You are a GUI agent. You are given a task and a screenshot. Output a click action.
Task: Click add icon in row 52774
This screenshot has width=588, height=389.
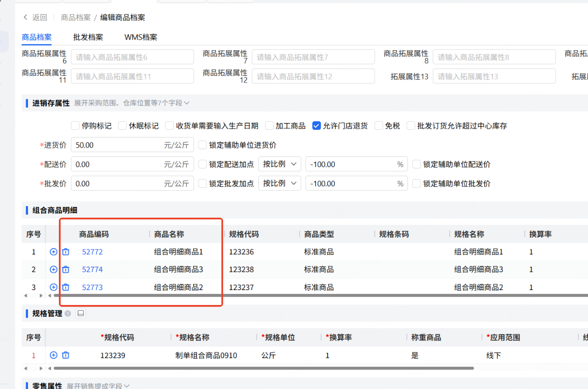54,269
